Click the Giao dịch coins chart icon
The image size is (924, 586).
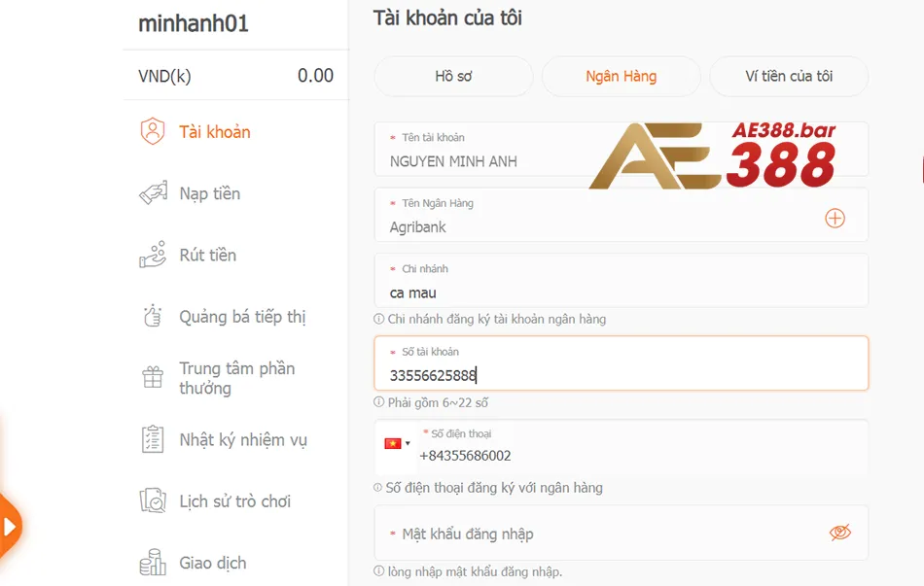153,562
